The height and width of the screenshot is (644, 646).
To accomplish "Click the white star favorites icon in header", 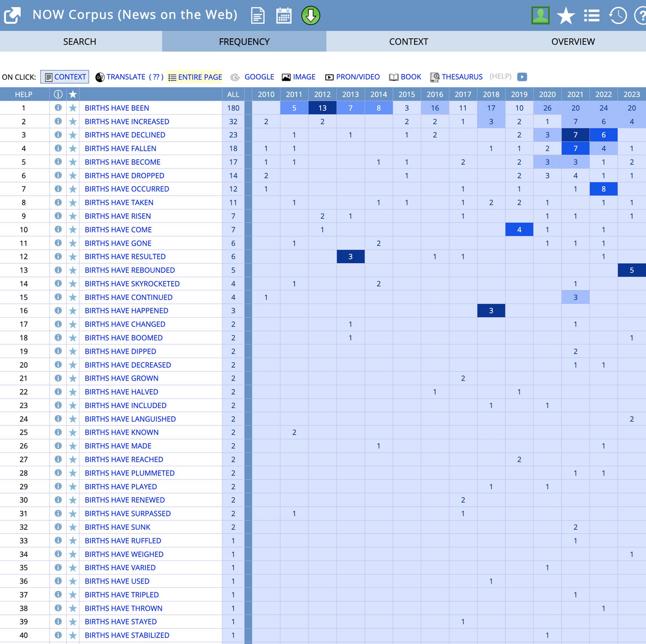I will [x=566, y=16].
